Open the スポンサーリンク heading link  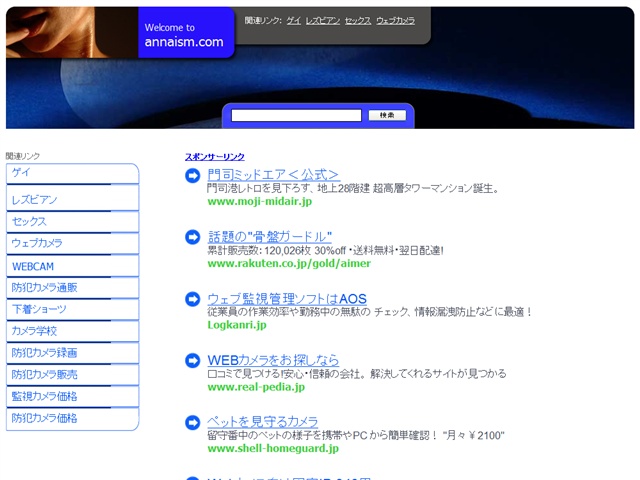pyautogui.click(x=215, y=157)
